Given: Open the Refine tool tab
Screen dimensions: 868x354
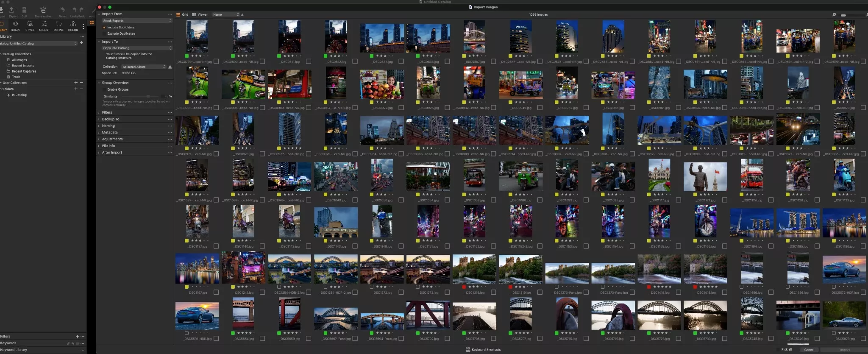Looking at the screenshot, I should 58,26.
